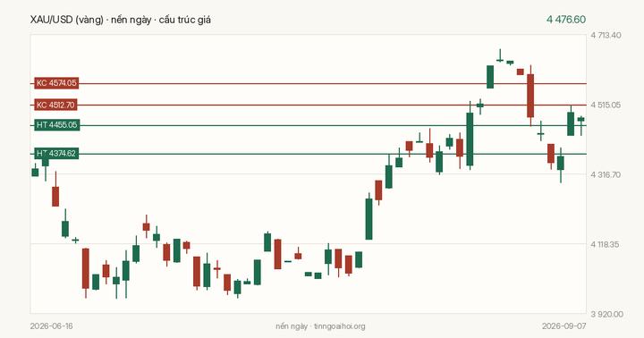Click the end date 2026-09-07 label
The width and height of the screenshot is (644, 338).
point(563,326)
